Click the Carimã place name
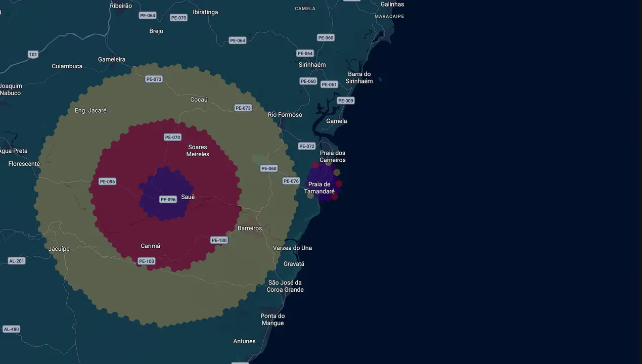This screenshot has height=364, width=642. point(150,246)
